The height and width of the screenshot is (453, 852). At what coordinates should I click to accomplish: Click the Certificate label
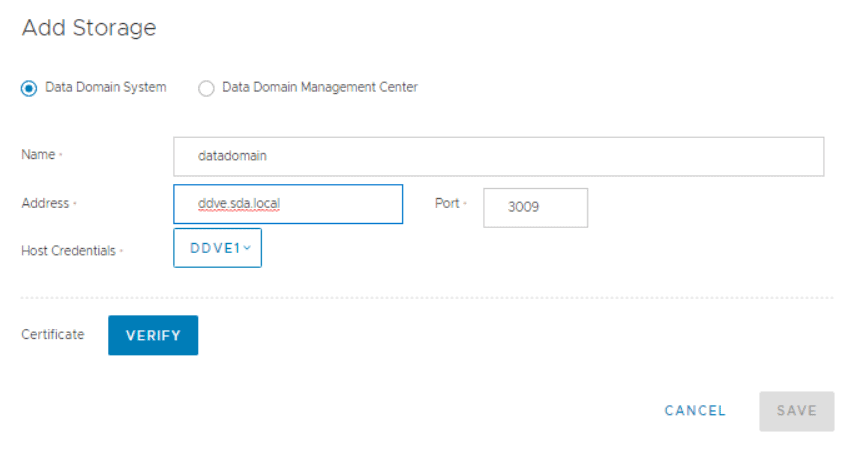52,334
